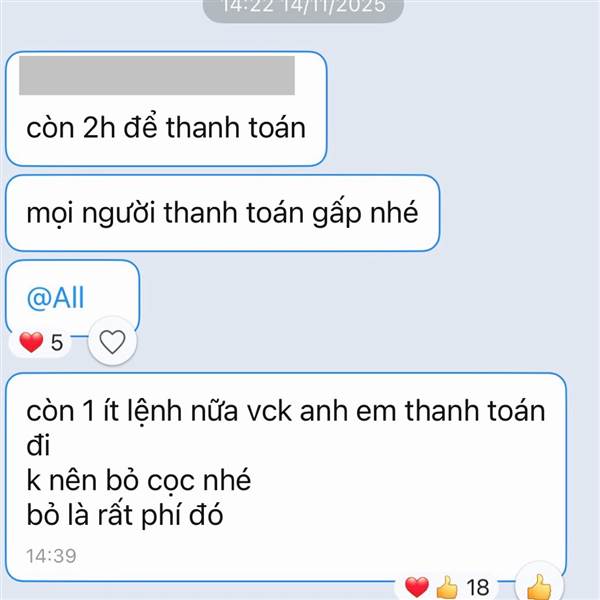Tap the word "gấp" in the second message
The width and height of the screenshot is (600, 600).
coord(337,214)
